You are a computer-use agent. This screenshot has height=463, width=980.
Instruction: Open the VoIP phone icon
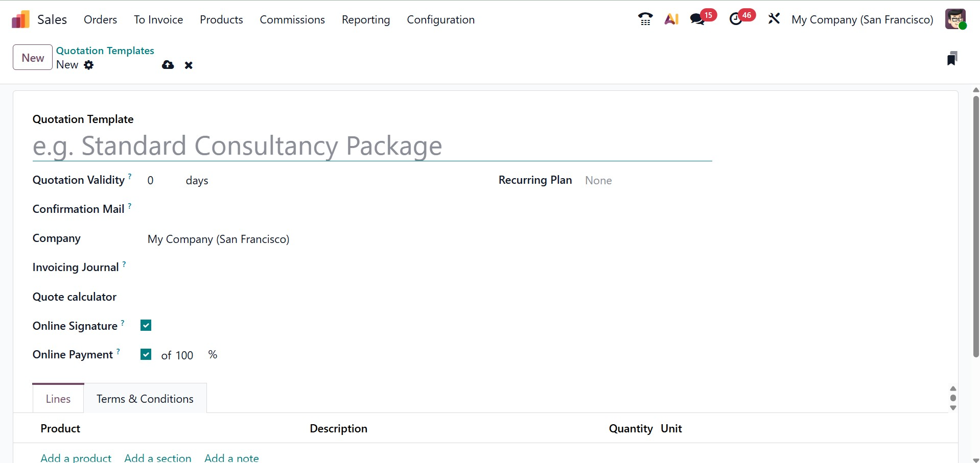645,19
